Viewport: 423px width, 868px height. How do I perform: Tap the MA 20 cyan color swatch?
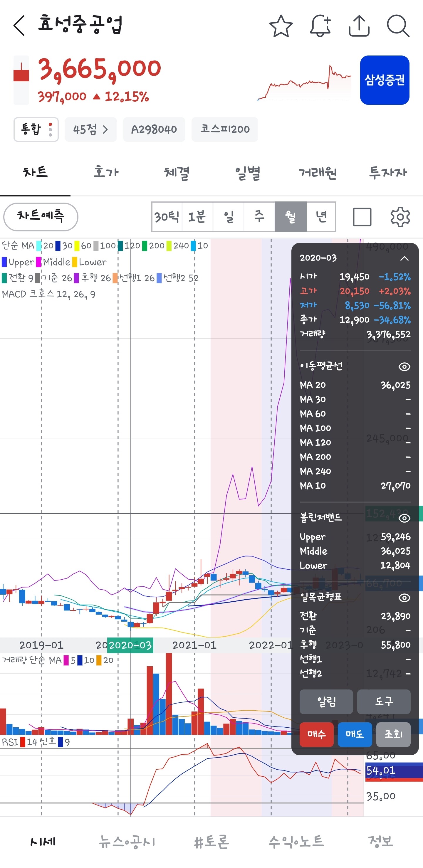click(39, 246)
